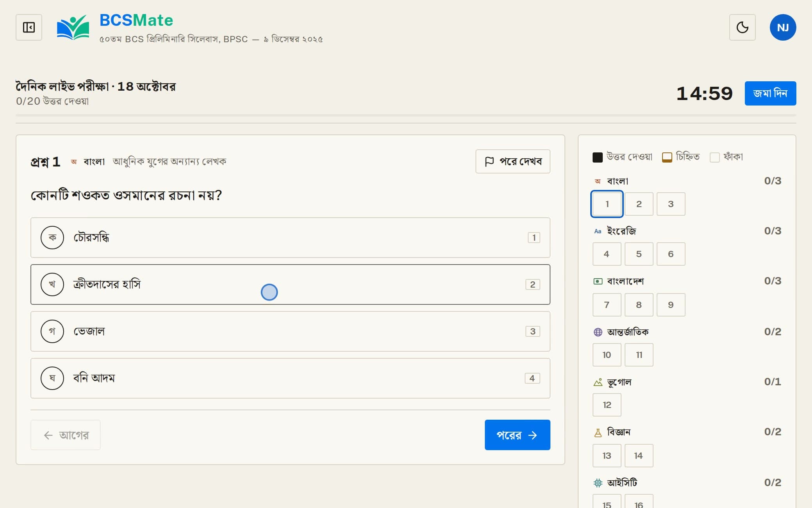Click topic text আধুনিক যুগের অন্যান্য লেখক
This screenshot has height=508, width=812.
coord(169,161)
